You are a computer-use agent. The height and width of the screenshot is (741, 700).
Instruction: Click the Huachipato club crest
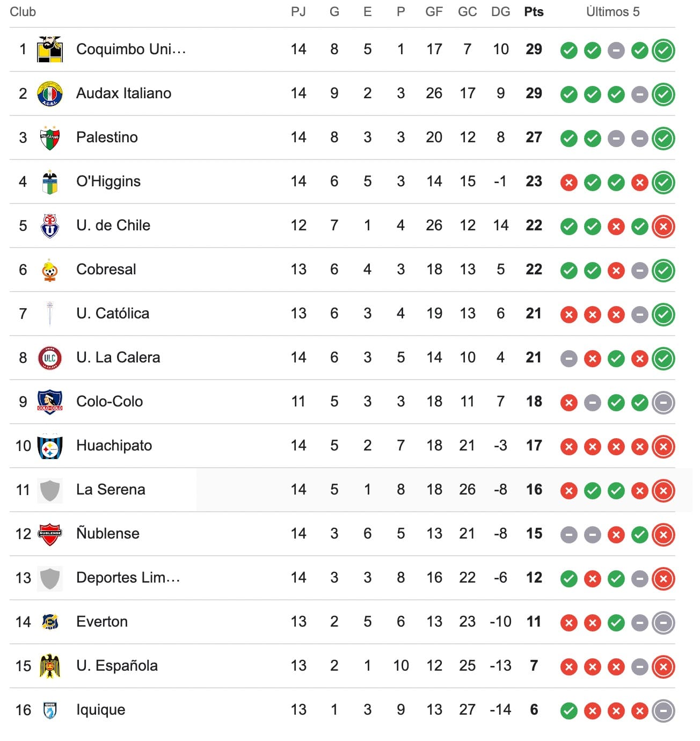click(50, 446)
